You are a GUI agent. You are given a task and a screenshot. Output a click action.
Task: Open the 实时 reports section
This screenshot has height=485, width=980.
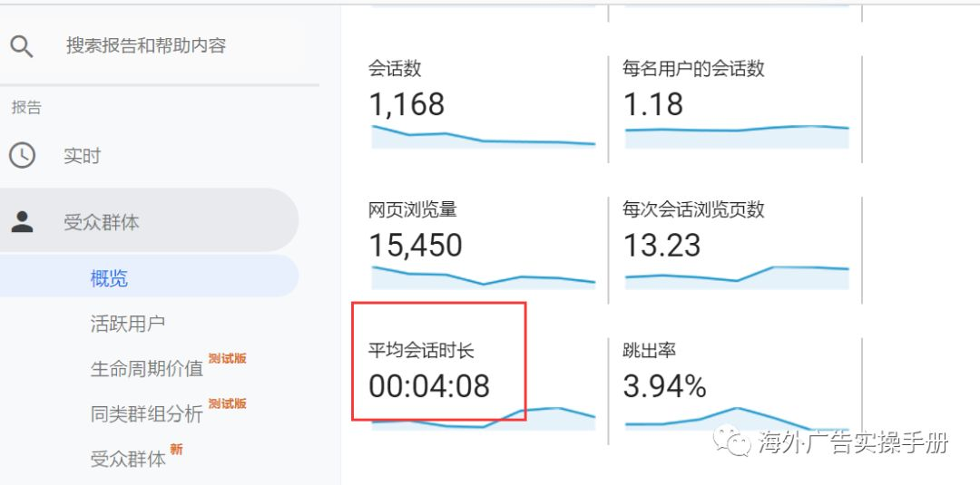coord(82,156)
